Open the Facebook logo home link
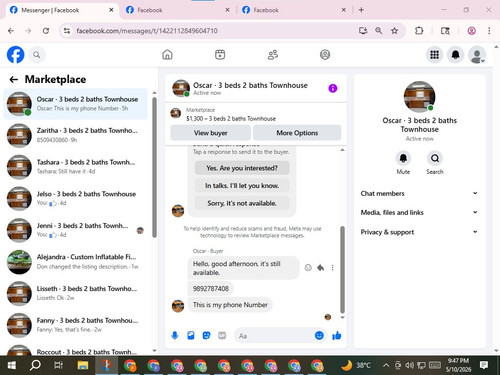500x375 pixels. click(15, 55)
